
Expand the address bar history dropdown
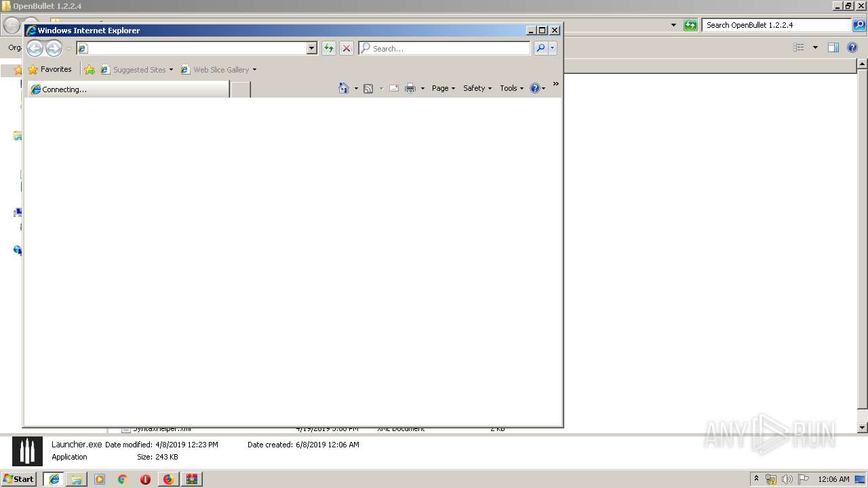pyautogui.click(x=312, y=48)
